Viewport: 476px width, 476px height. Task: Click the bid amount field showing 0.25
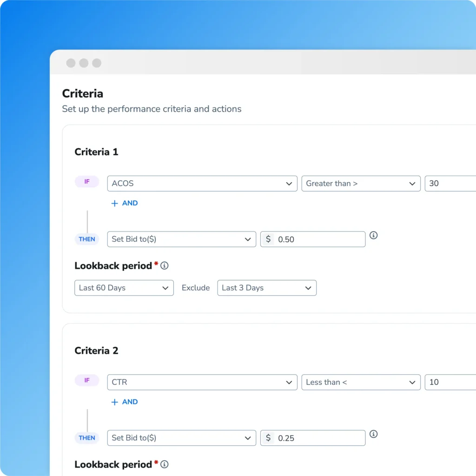point(319,438)
